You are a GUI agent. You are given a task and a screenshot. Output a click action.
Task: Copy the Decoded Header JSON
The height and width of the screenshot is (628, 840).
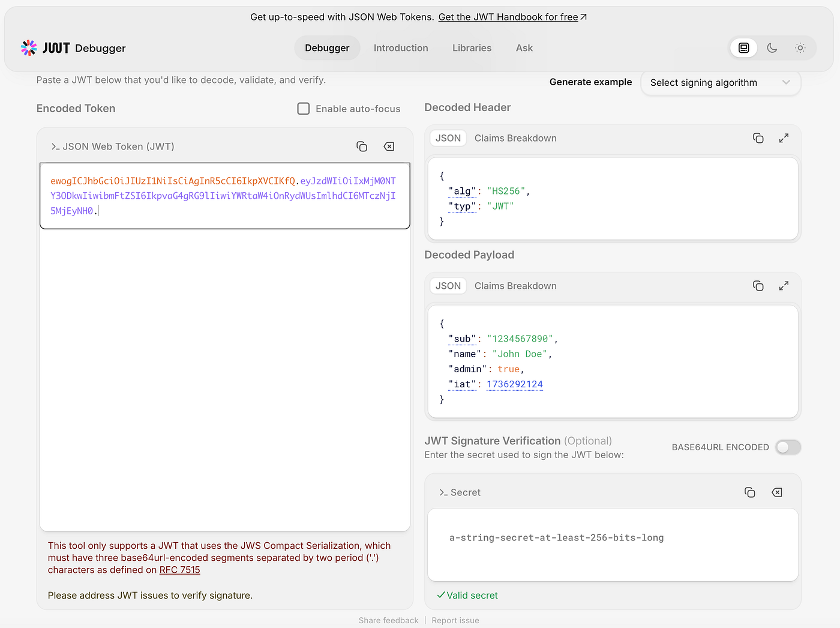point(758,138)
